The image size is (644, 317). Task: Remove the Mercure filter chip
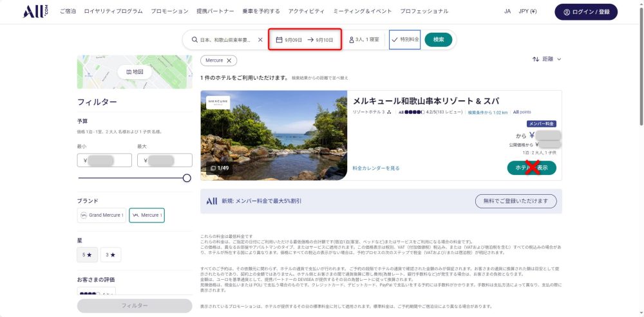pos(229,60)
